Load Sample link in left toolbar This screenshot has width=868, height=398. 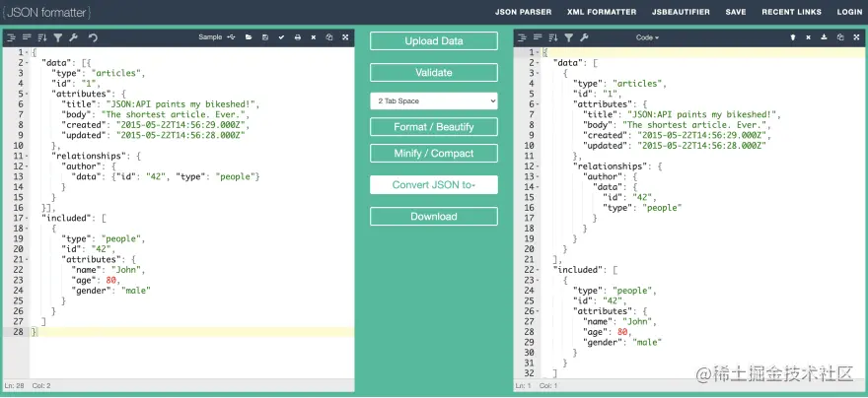click(210, 37)
